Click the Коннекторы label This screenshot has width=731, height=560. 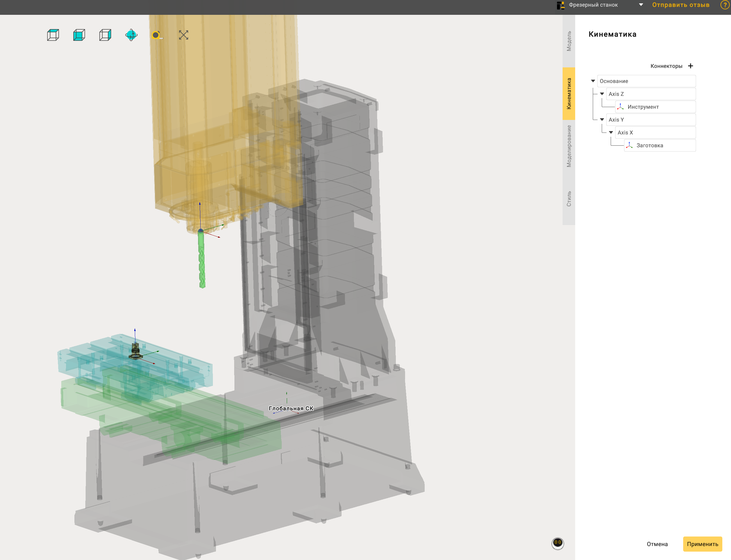coord(666,66)
